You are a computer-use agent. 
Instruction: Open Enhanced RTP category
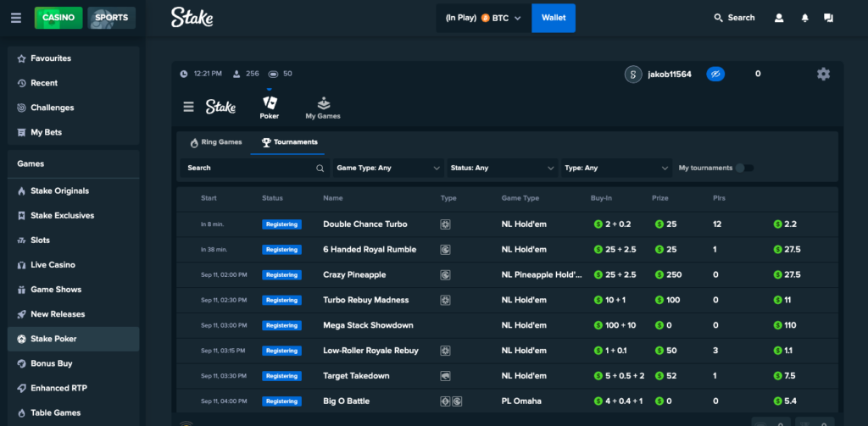click(x=73, y=388)
